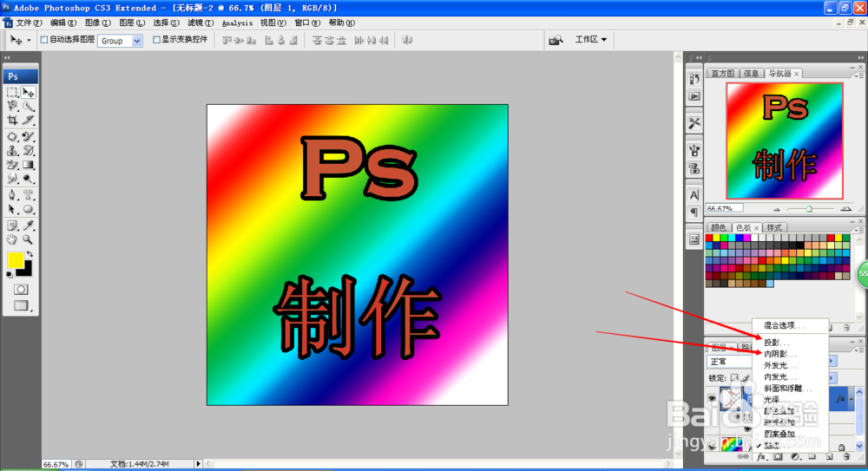Switch to the 信息 tab
The image size is (868, 471).
751,74
